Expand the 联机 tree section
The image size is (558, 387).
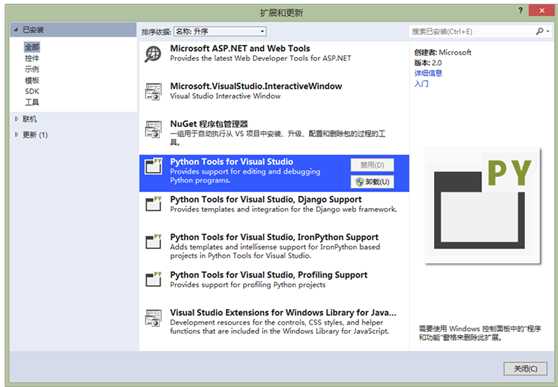(x=16, y=119)
